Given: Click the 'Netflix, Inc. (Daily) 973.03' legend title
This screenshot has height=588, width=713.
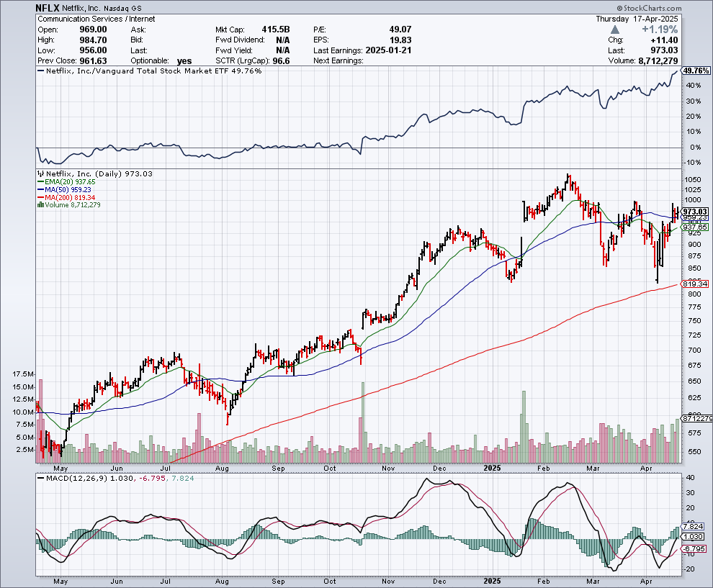Looking at the screenshot, I should point(99,173).
